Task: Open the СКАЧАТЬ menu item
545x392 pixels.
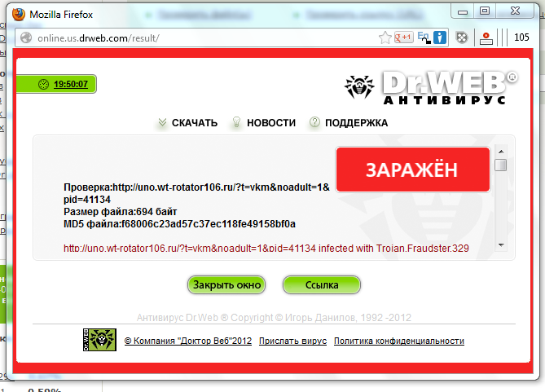Action: (194, 123)
